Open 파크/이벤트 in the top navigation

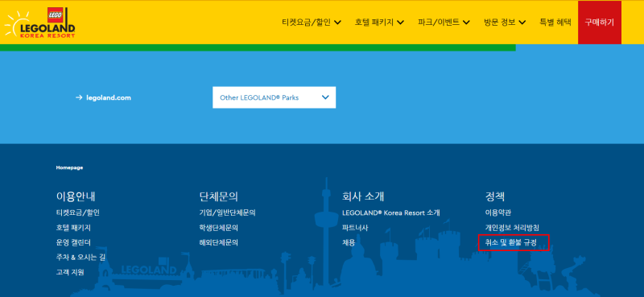pos(438,23)
